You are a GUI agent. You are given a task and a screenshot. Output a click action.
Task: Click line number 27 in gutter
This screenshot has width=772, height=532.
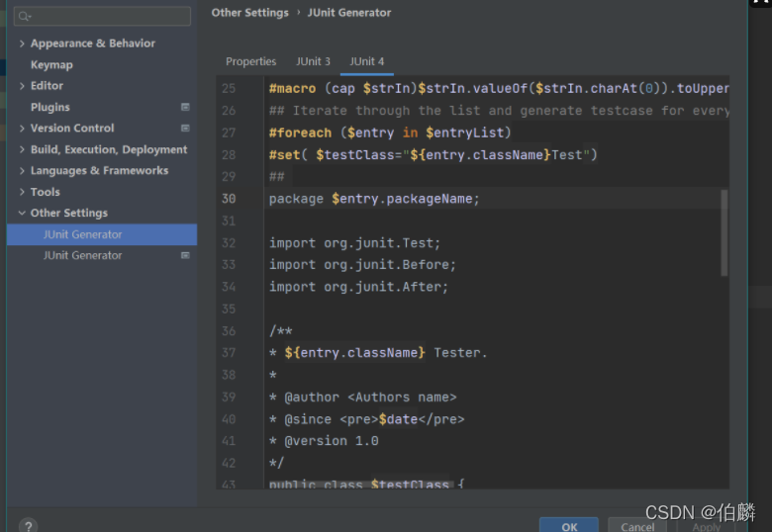229,133
